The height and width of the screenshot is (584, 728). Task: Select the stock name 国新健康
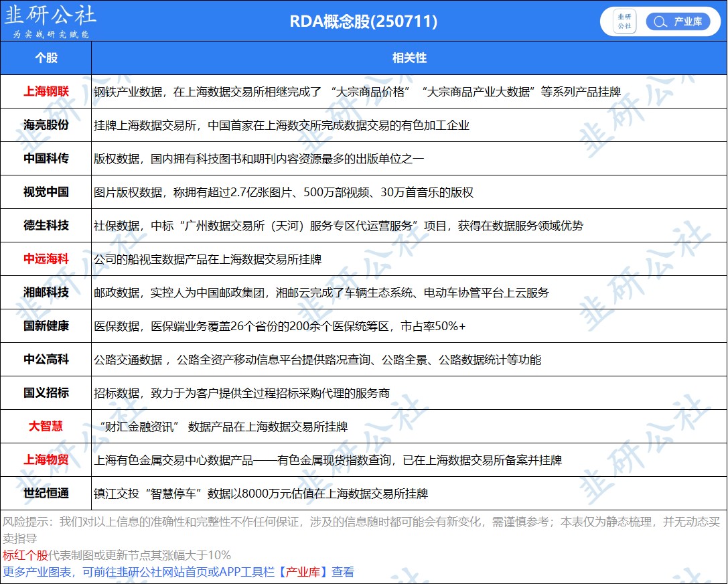(x=46, y=325)
